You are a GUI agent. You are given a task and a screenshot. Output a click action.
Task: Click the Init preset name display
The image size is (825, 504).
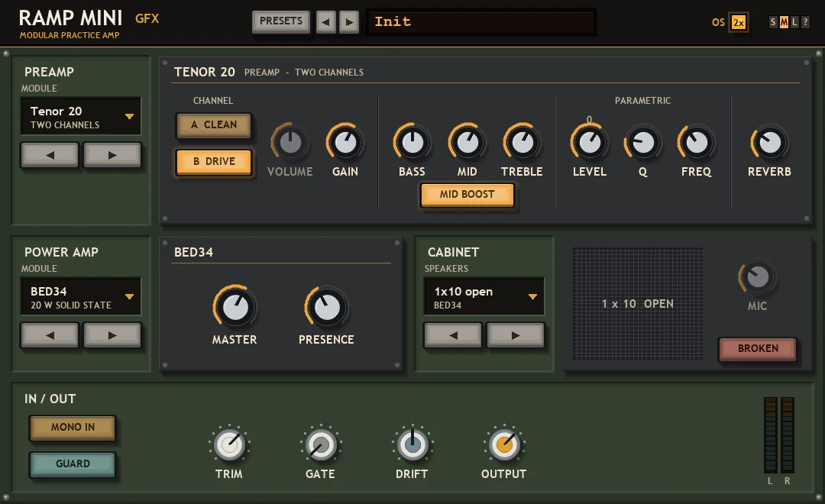pos(481,22)
